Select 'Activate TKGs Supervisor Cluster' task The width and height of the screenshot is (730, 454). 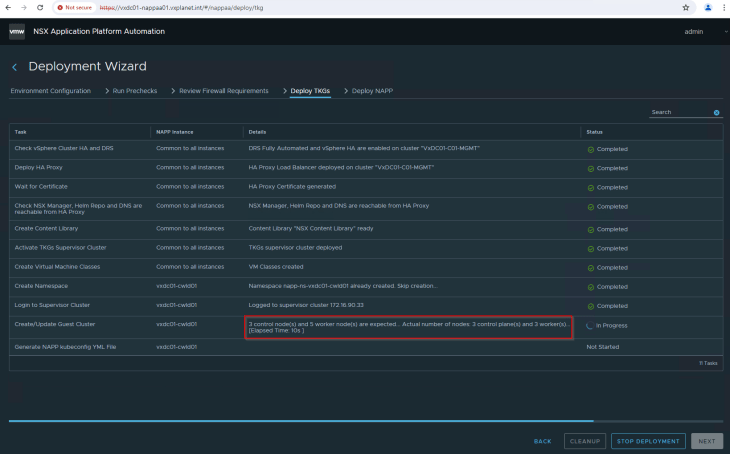pyautogui.click(x=61, y=247)
